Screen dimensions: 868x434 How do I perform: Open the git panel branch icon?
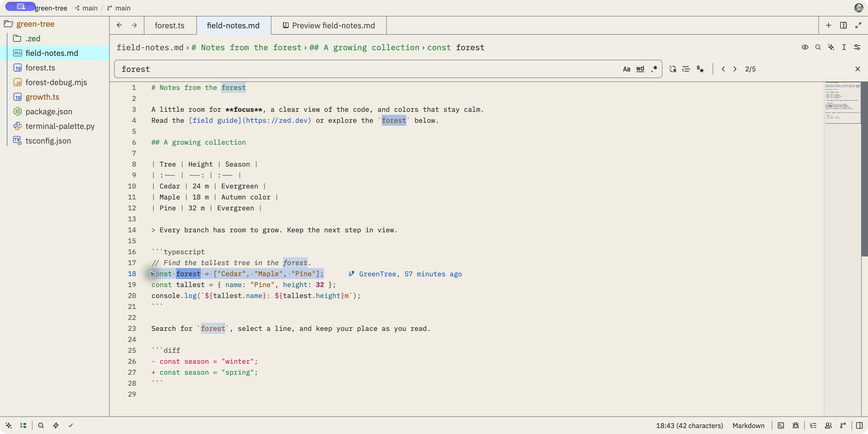pyautogui.click(x=843, y=426)
